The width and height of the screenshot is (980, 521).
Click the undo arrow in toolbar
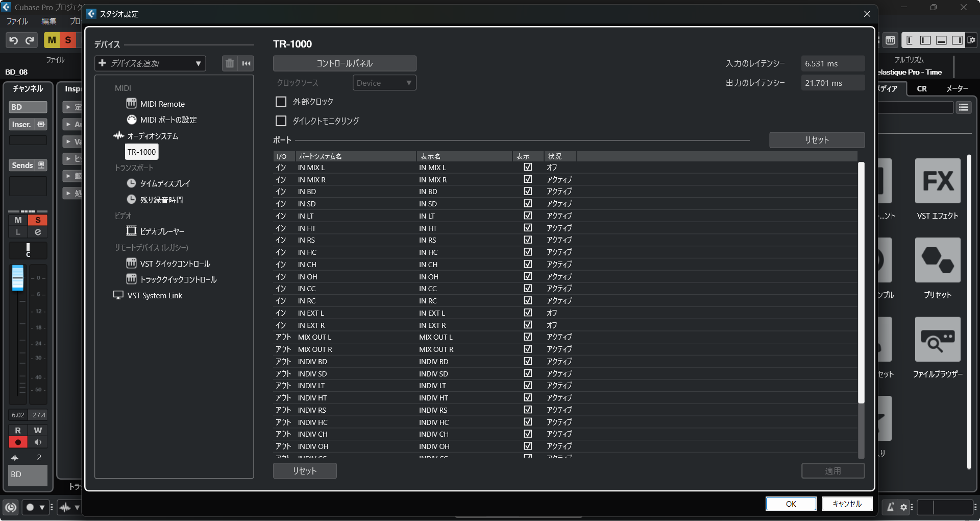14,40
